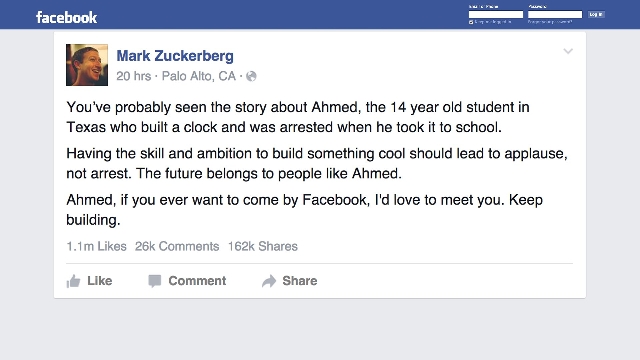
Task: Open the 20 hrs timestamp link
Action: [x=133, y=76]
